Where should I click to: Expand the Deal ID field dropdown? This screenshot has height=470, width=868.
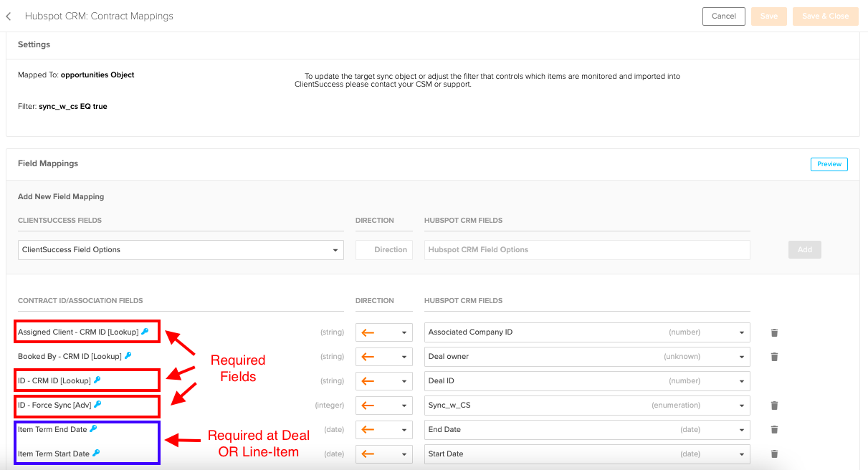(x=587, y=381)
